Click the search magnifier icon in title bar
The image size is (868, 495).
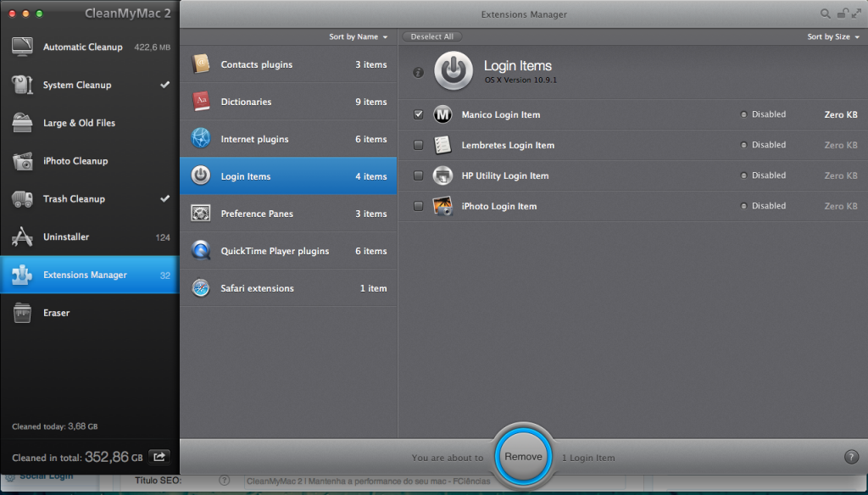click(825, 14)
